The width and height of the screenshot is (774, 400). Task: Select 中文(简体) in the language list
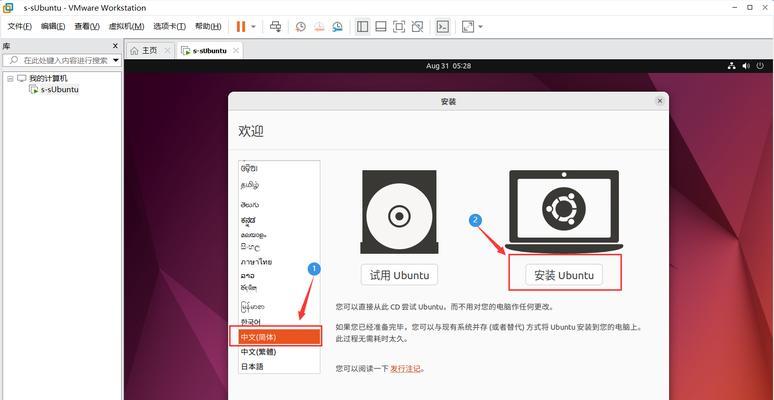(x=279, y=337)
